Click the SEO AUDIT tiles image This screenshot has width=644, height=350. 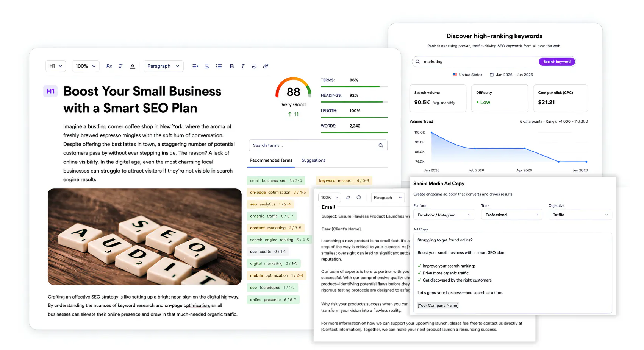[x=145, y=236]
